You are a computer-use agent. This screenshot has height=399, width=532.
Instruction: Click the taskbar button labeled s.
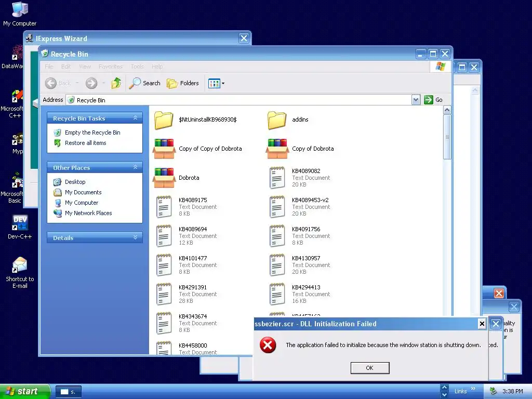coord(68,392)
